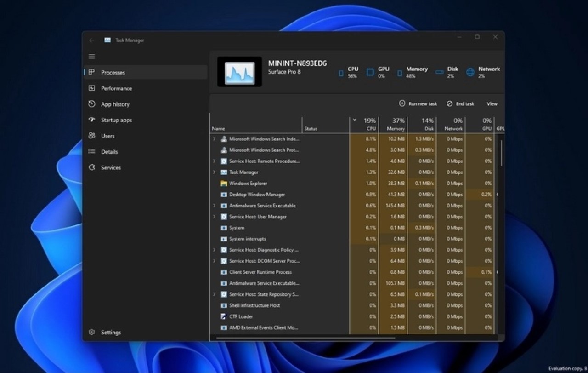Click the horizontal scrollbar below process list
The height and width of the screenshot is (373, 588).
[x=305, y=338]
